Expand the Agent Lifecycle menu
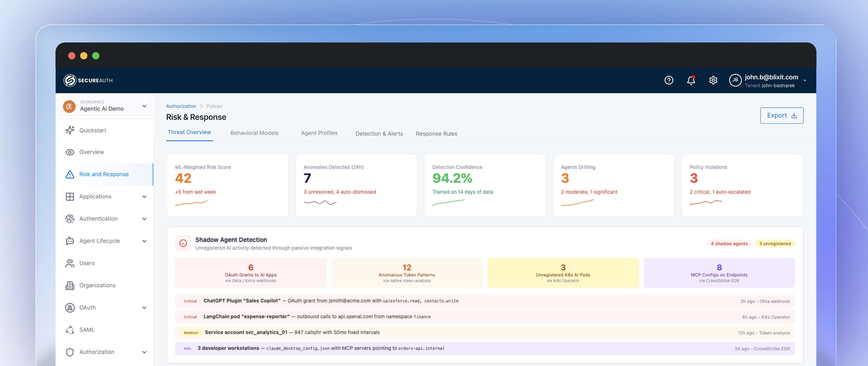This screenshot has height=366, width=868. pyautogui.click(x=144, y=241)
